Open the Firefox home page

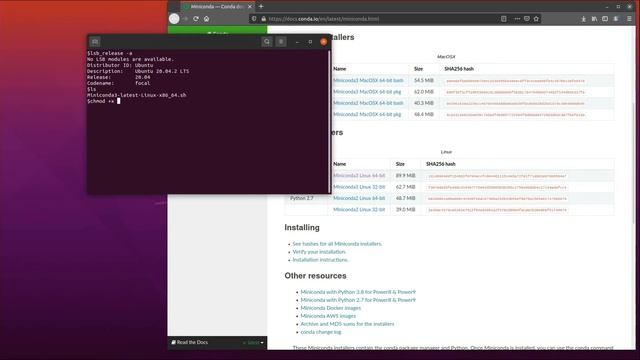(207, 19)
